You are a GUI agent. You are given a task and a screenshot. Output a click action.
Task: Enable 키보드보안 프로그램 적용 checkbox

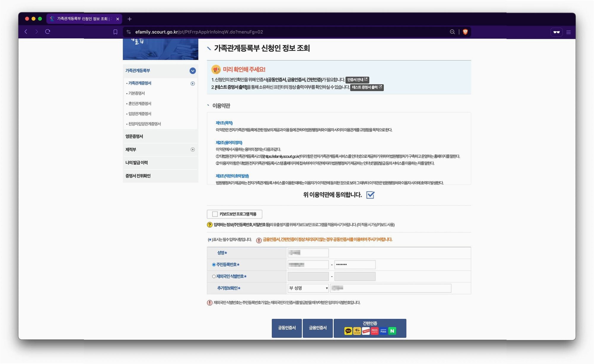[x=215, y=214]
